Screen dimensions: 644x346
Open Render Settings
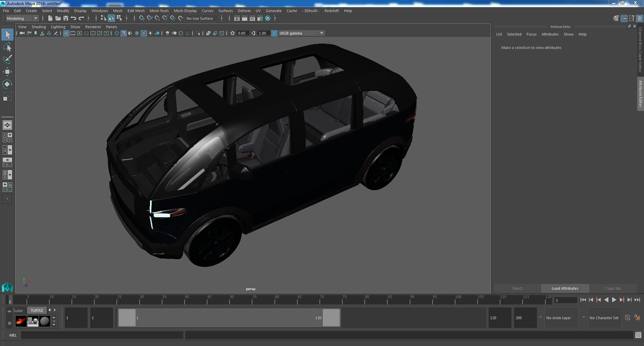(260, 18)
